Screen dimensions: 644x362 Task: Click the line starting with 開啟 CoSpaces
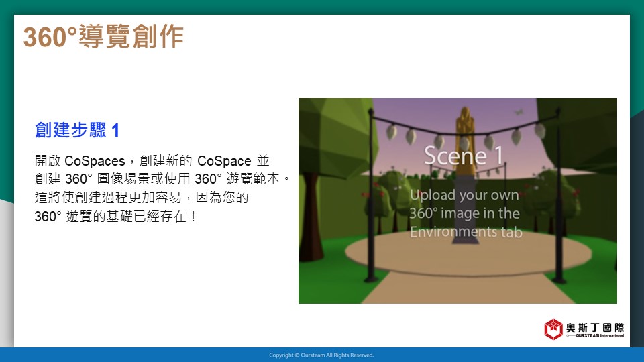(x=152, y=160)
